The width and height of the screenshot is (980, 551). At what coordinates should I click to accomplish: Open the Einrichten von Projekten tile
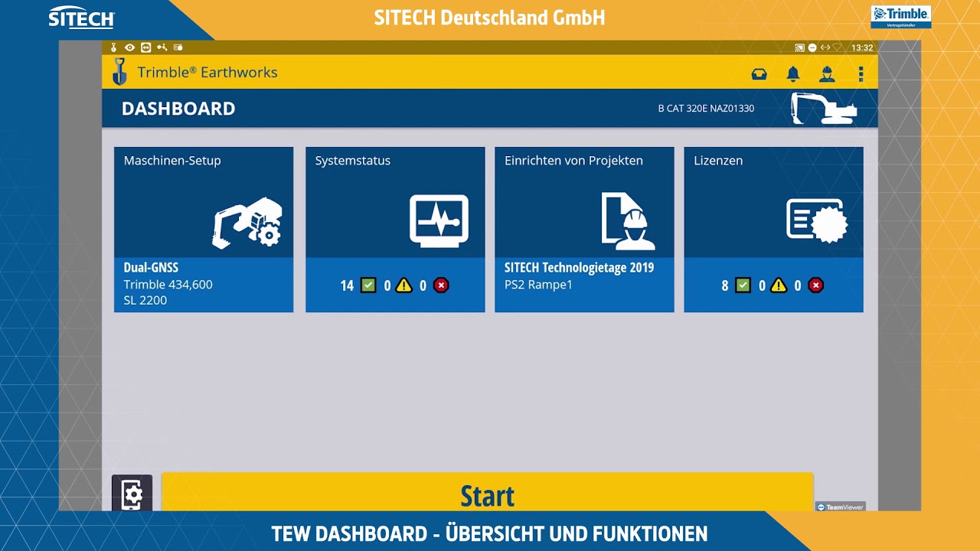(584, 230)
